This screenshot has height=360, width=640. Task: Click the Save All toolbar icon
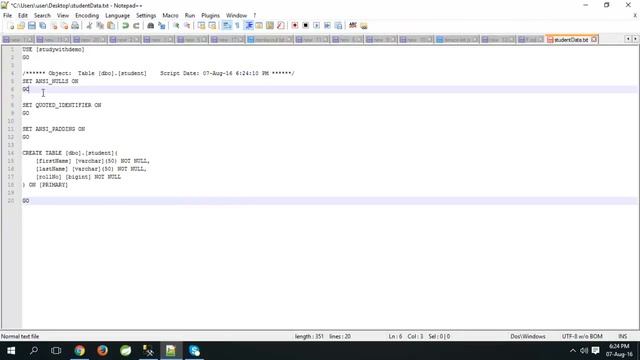click(x=42, y=26)
